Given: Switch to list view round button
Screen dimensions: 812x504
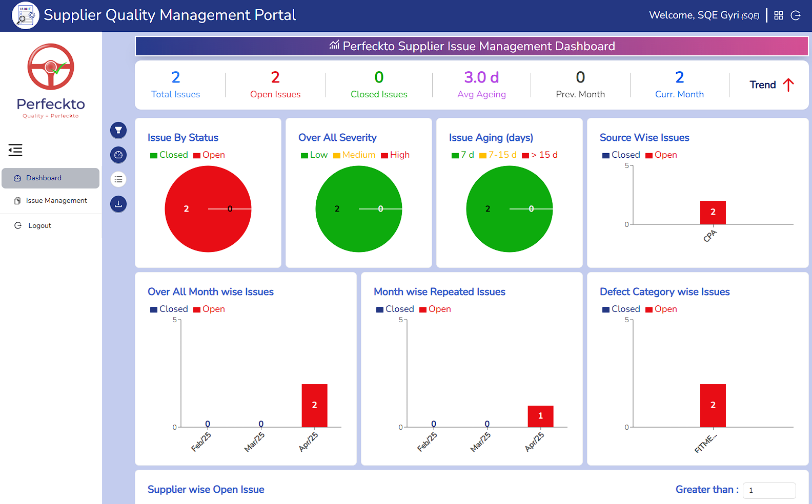Looking at the screenshot, I should (118, 179).
